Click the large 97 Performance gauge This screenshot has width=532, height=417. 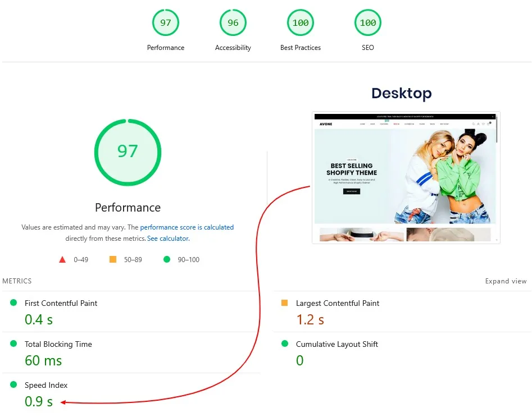click(128, 152)
